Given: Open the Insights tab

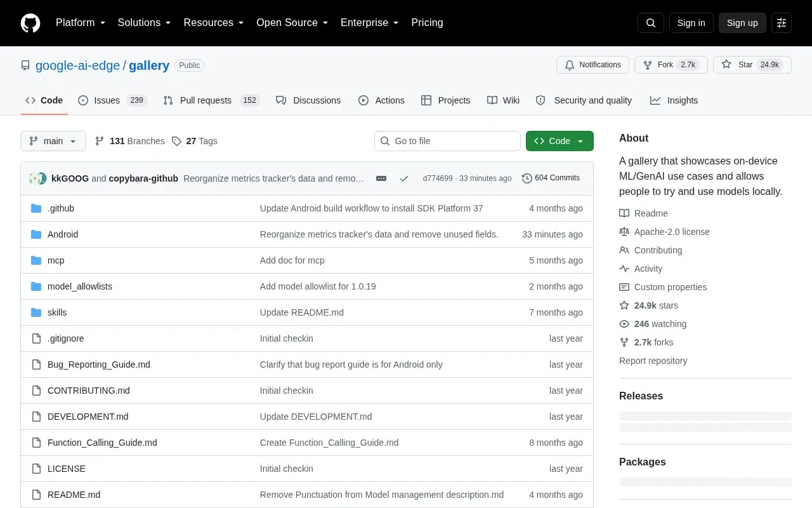Looking at the screenshot, I should [x=674, y=100].
